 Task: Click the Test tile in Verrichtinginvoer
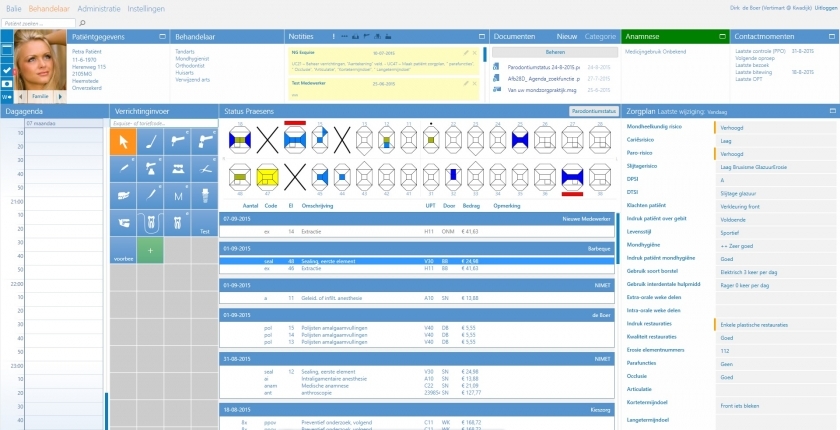pyautogui.click(x=204, y=223)
